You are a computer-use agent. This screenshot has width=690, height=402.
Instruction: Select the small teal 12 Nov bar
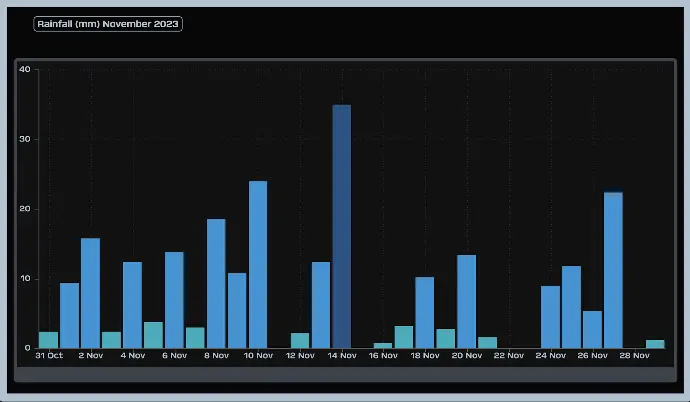coord(300,341)
